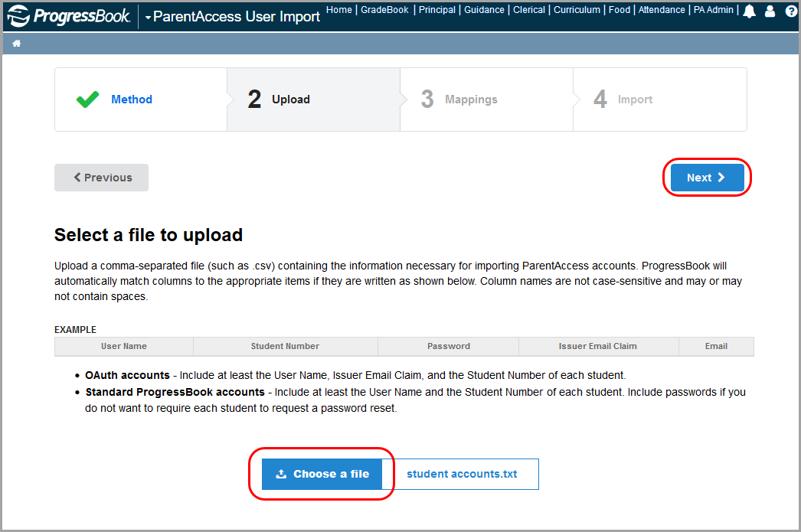This screenshot has height=532, width=801.
Task: Open the GradeBook menu
Action: pos(384,10)
